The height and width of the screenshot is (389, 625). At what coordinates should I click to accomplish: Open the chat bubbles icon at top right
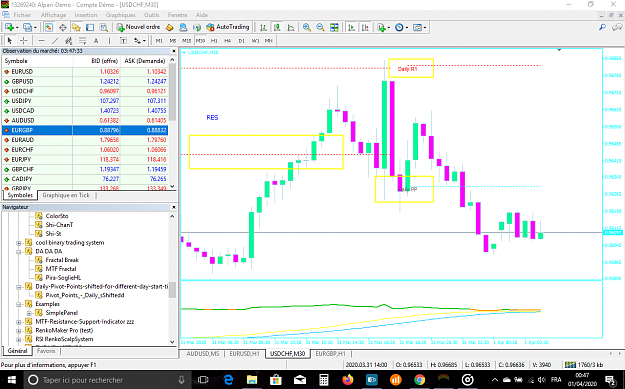click(617, 27)
